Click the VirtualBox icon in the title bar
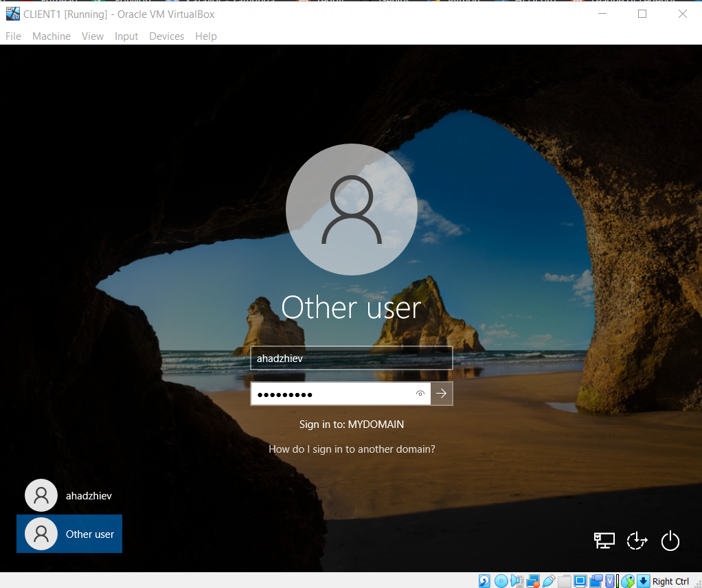The width and height of the screenshot is (702, 588). click(12, 14)
